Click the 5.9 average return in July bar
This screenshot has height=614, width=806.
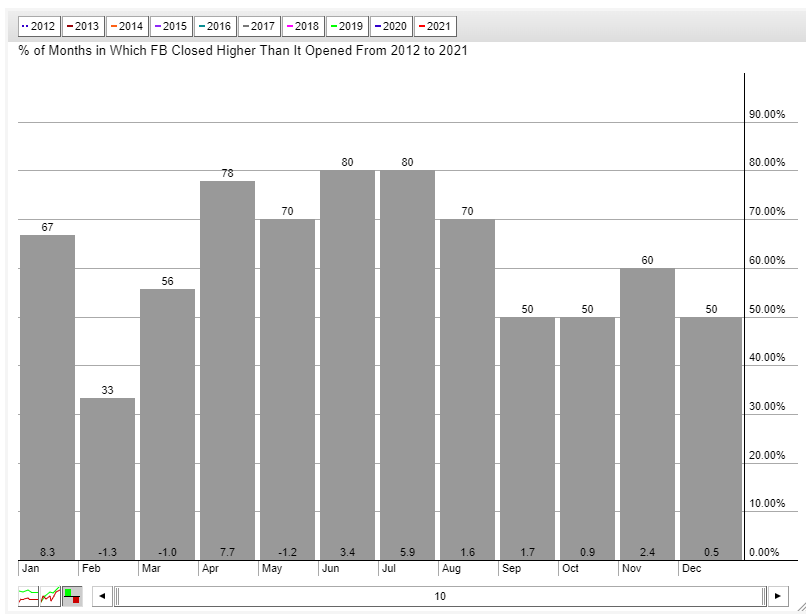[407, 552]
